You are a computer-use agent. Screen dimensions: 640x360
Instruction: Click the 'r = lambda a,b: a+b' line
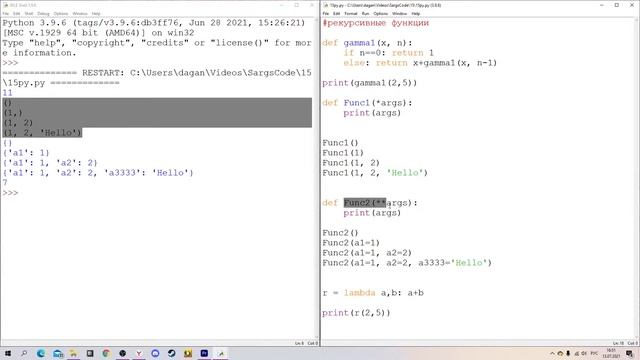point(373,293)
